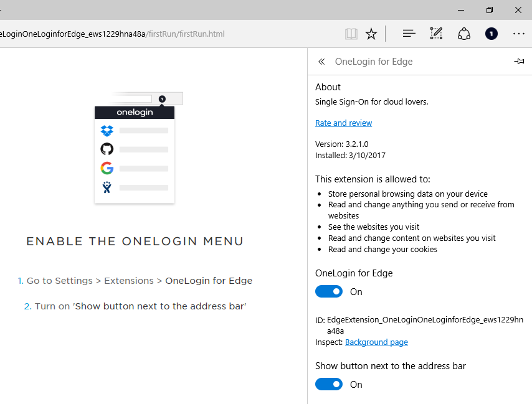532x404 pixels.
Task: Click 'Single Sign-On for cloud lovers.' text
Action: (x=371, y=101)
